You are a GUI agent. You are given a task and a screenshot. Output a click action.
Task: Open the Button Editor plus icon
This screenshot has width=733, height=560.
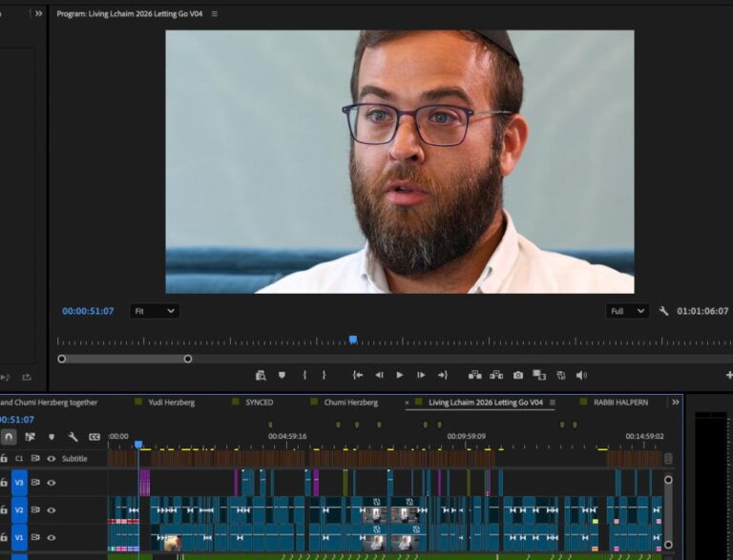[x=729, y=375]
